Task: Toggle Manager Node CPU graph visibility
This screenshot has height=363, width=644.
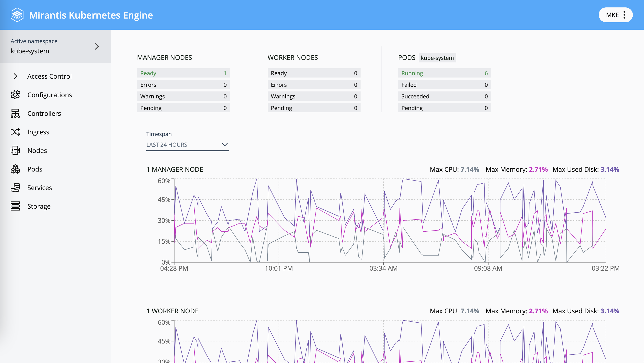Action: pos(453,169)
